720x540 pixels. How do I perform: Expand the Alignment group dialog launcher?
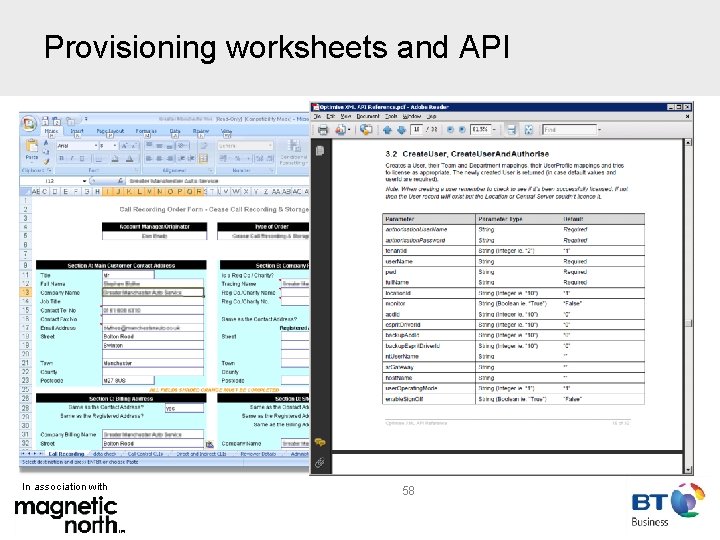click(210, 170)
